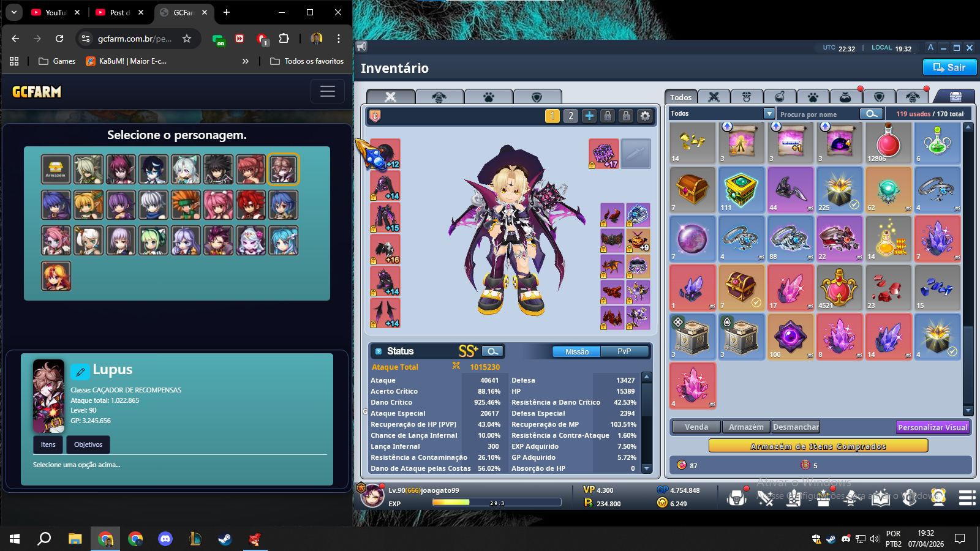The height and width of the screenshot is (551, 980).
Task: Open Chrome's tab search dropdown
Action: 13,12
